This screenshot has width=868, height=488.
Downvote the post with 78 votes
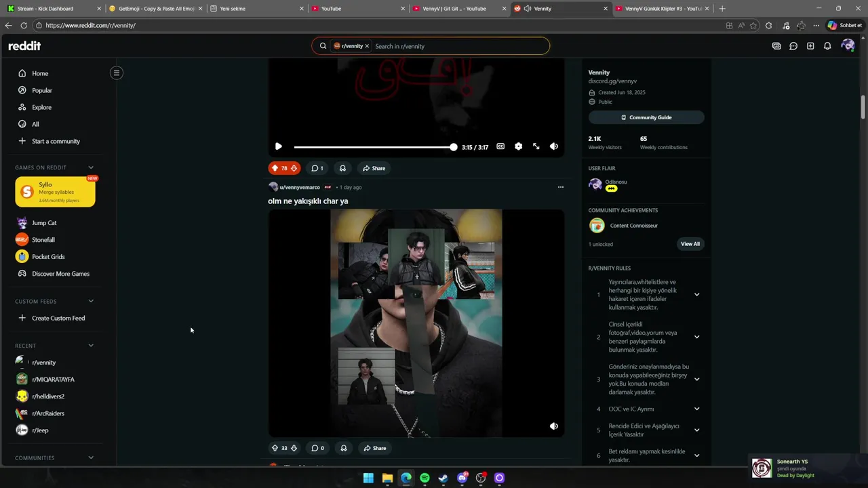[x=294, y=168]
